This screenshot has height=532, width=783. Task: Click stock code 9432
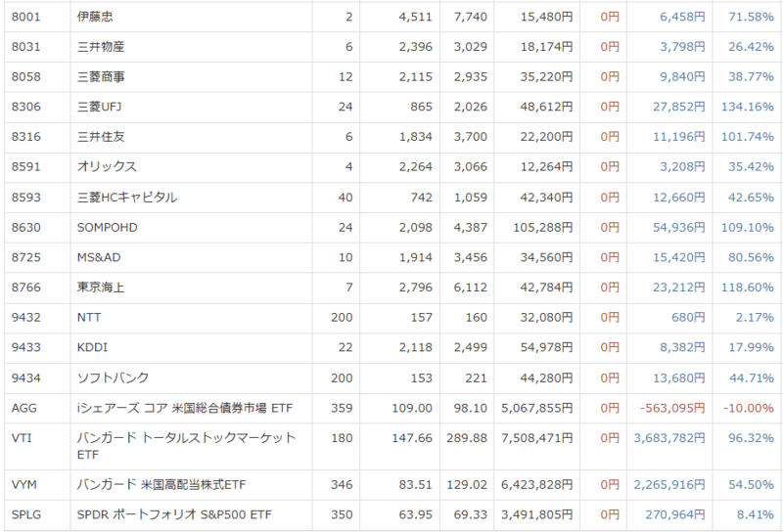tap(26, 318)
